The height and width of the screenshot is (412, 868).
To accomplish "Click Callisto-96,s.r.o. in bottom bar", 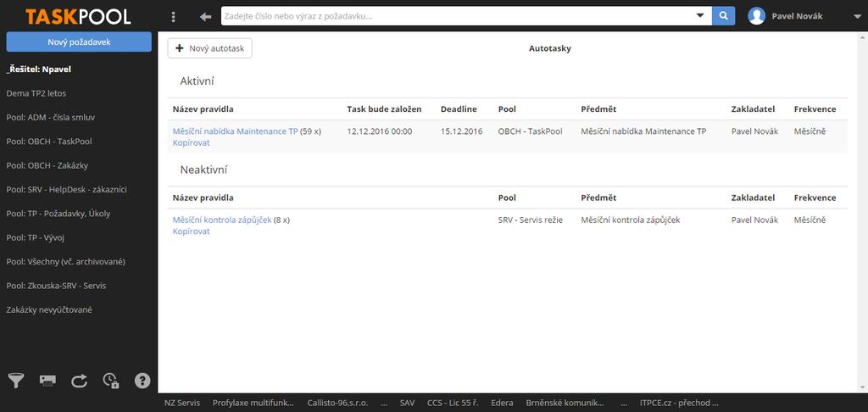I will pos(337,404).
